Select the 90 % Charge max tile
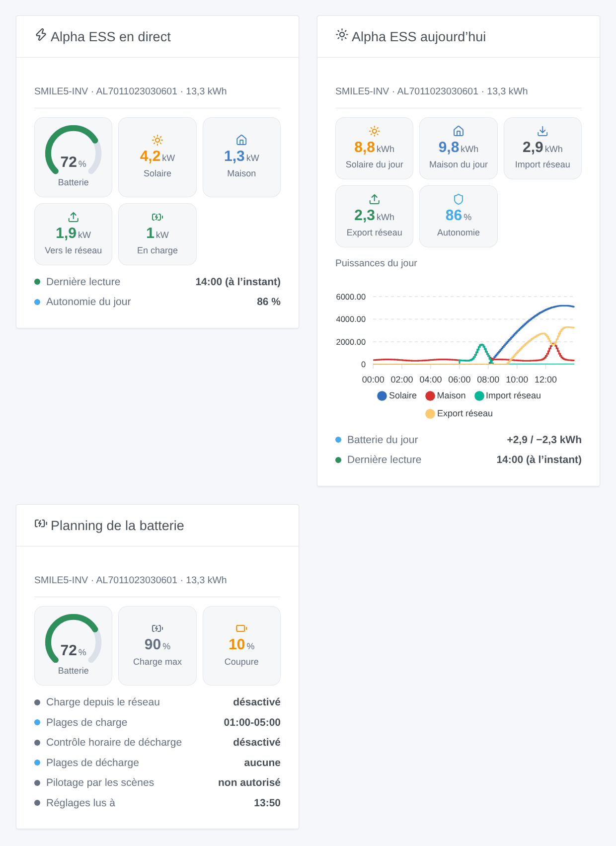This screenshot has height=846, width=616. pyautogui.click(x=157, y=646)
